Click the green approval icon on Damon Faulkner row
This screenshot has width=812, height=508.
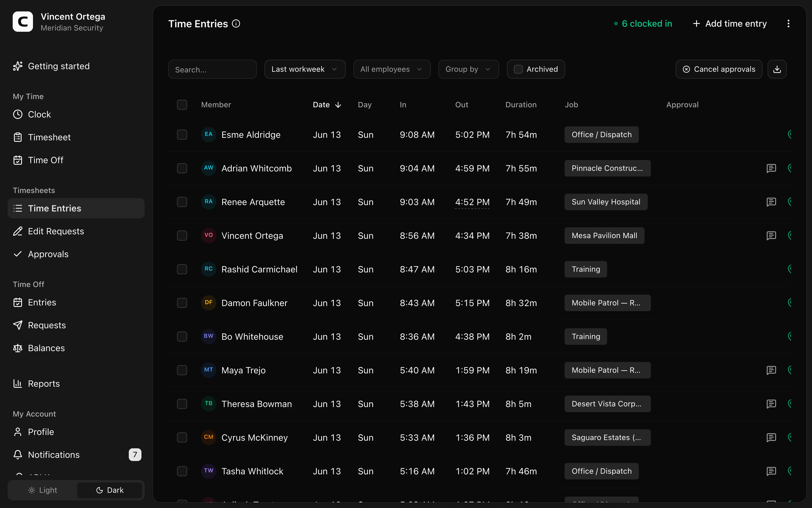[x=790, y=303]
